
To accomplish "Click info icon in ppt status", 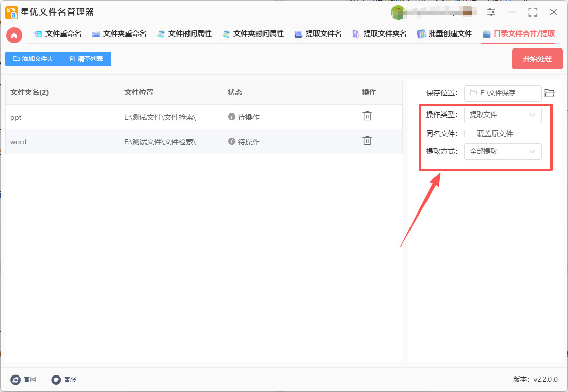I will coord(232,117).
